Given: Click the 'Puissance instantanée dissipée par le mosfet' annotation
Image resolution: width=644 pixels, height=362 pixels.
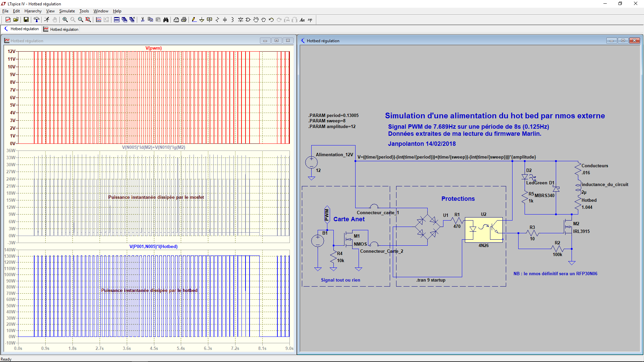Looking at the screenshot, I should click(x=156, y=197).
